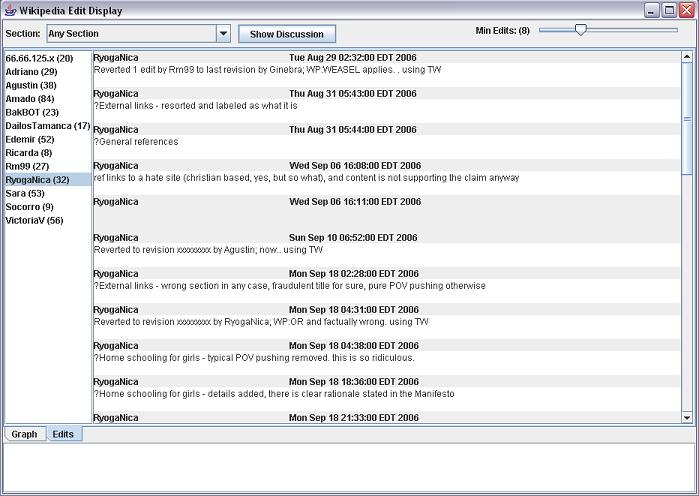Open the Section dropdown arrow

click(223, 34)
